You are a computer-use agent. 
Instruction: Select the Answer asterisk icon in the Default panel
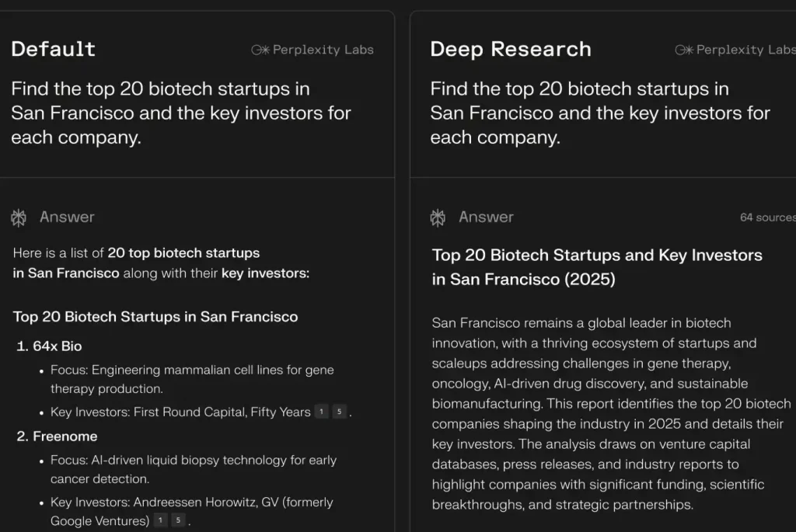pos(17,217)
